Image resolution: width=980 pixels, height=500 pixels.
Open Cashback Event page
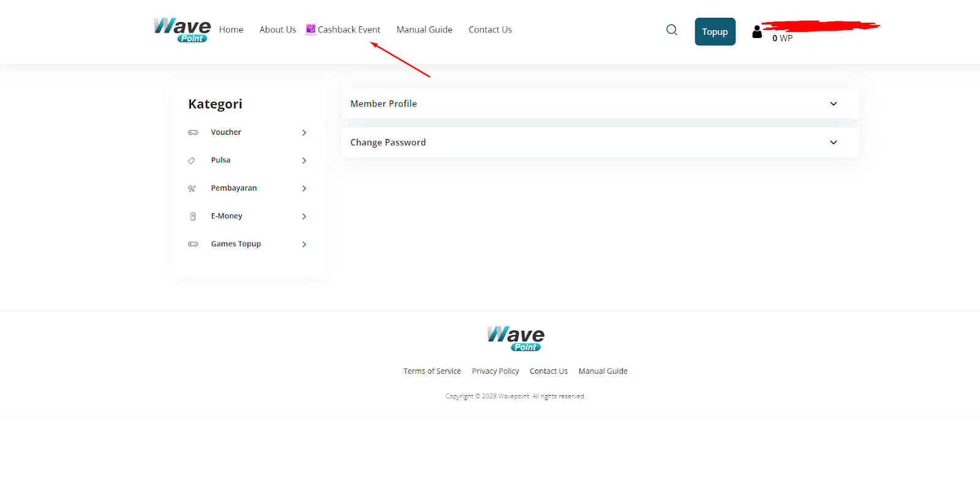(349, 29)
